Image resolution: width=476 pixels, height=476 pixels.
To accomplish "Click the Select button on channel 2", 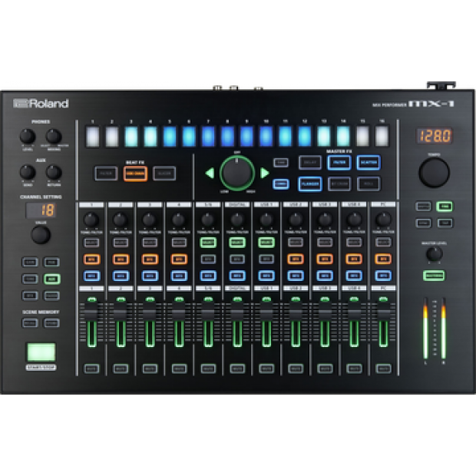I will tap(121, 243).
